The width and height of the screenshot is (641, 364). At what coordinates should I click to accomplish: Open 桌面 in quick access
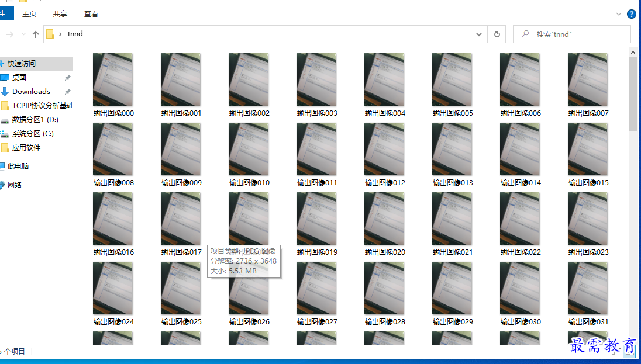(x=19, y=77)
